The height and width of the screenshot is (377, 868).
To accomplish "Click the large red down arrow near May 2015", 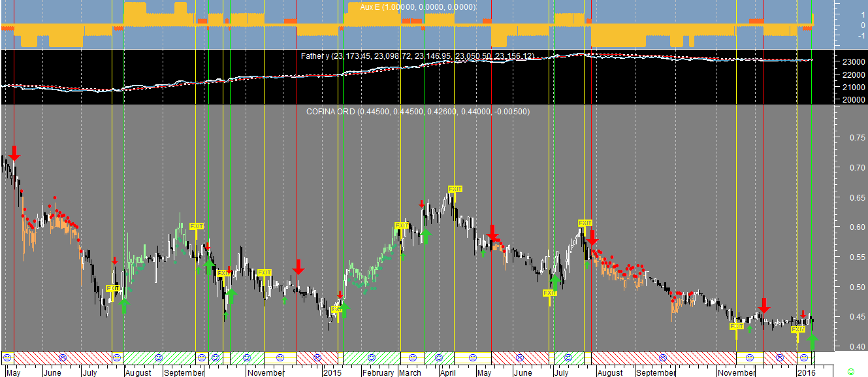I will click(x=492, y=234).
